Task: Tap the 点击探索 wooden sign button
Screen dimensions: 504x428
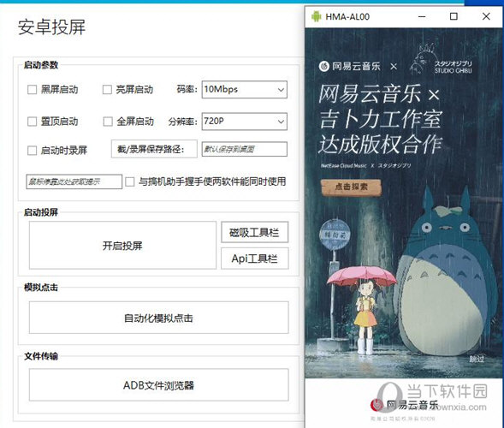Action: (x=351, y=187)
